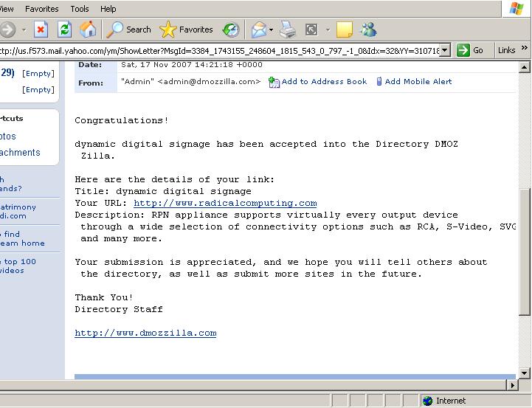Open the Help menu

tap(108, 9)
